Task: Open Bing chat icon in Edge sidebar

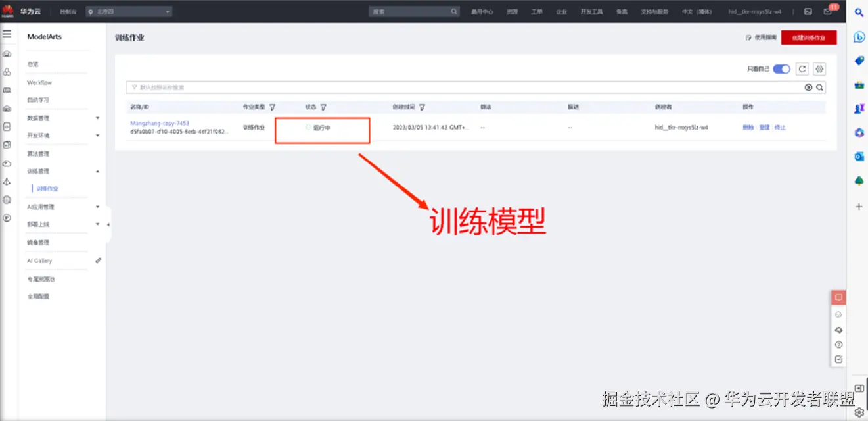Action: pyautogui.click(x=859, y=37)
